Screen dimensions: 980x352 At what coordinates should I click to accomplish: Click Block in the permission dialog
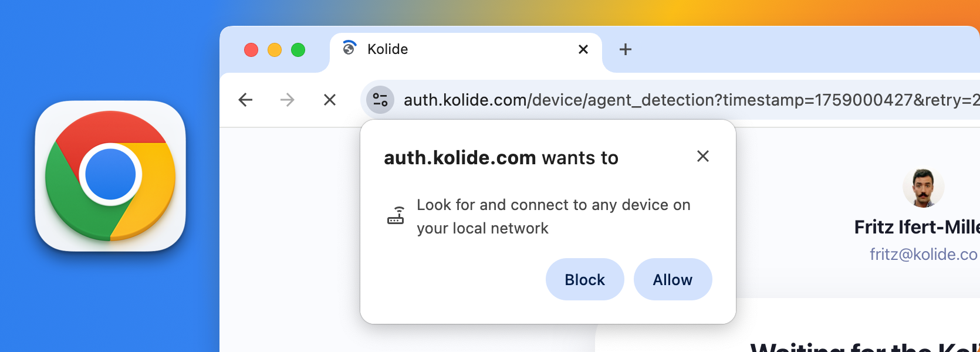584,279
